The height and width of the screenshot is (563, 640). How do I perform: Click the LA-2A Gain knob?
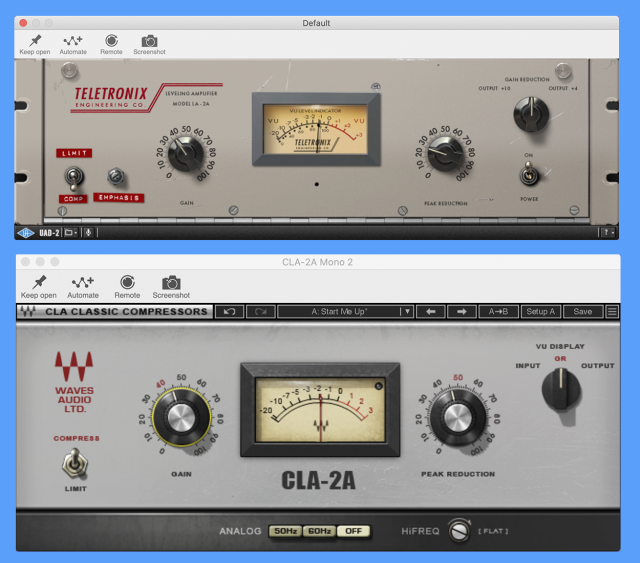(x=186, y=154)
